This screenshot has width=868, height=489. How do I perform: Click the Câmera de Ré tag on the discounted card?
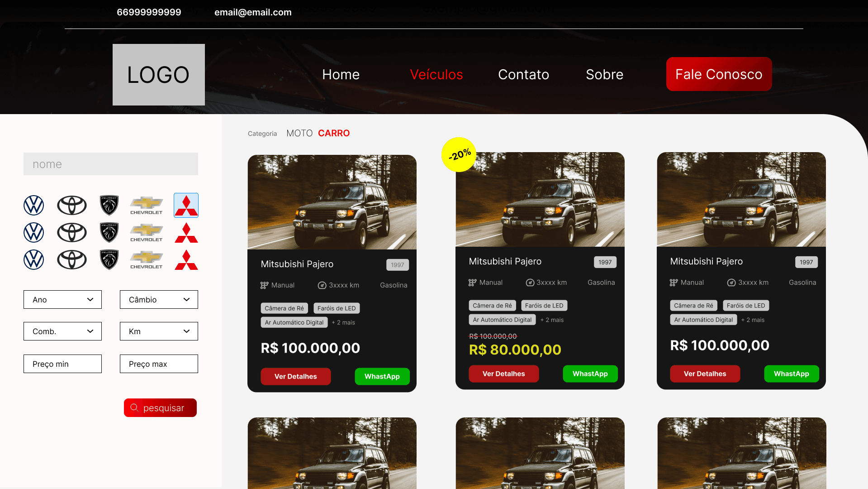click(493, 306)
